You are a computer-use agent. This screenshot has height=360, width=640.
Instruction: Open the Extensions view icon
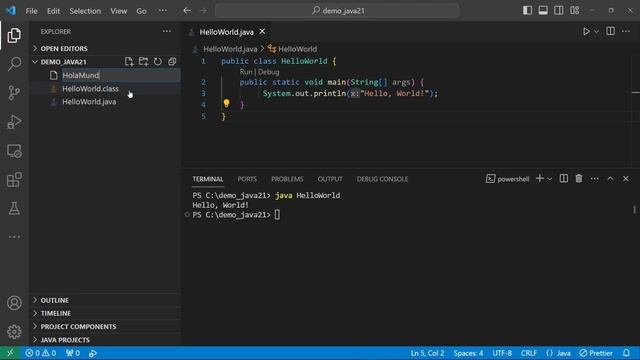[14, 180]
